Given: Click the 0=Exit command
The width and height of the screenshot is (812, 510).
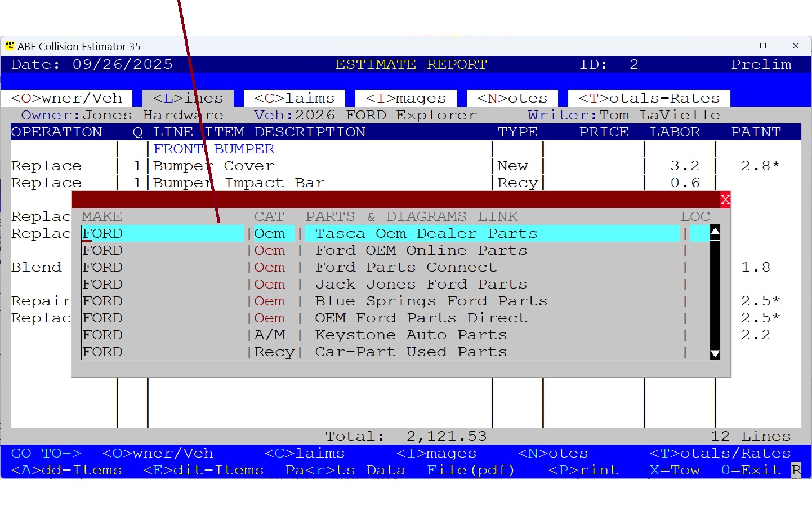Looking at the screenshot, I should pyautogui.click(x=751, y=470).
